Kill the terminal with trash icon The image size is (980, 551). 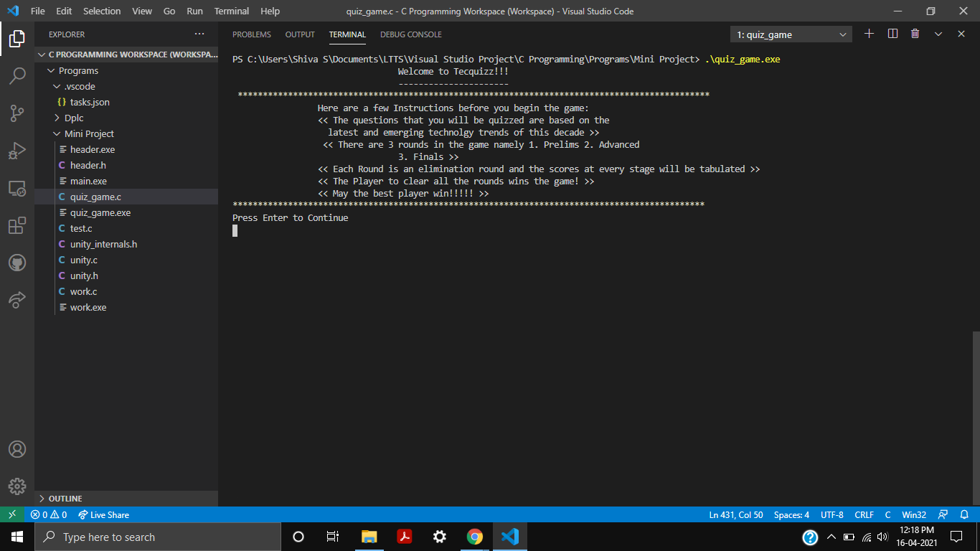915,34
